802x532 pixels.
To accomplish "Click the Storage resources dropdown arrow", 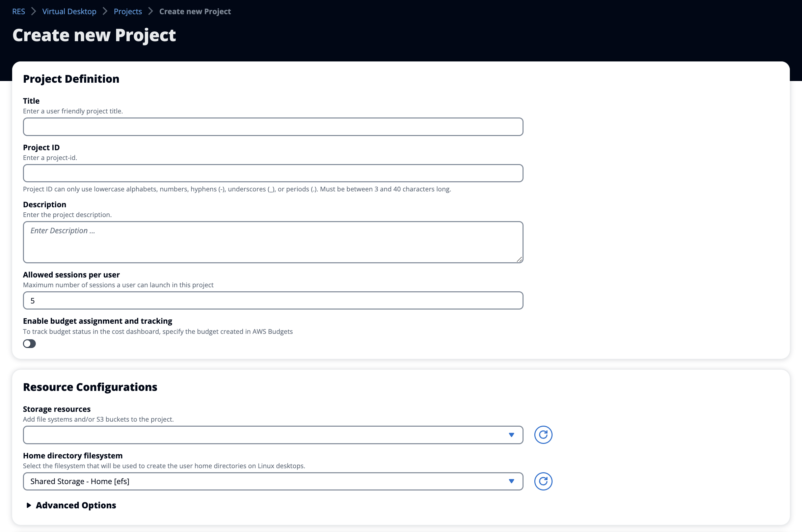I will coord(512,435).
